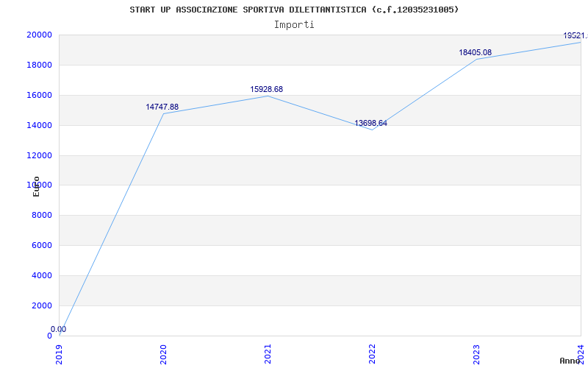
Task: Click the 2021 x-axis label
Action: (268, 354)
